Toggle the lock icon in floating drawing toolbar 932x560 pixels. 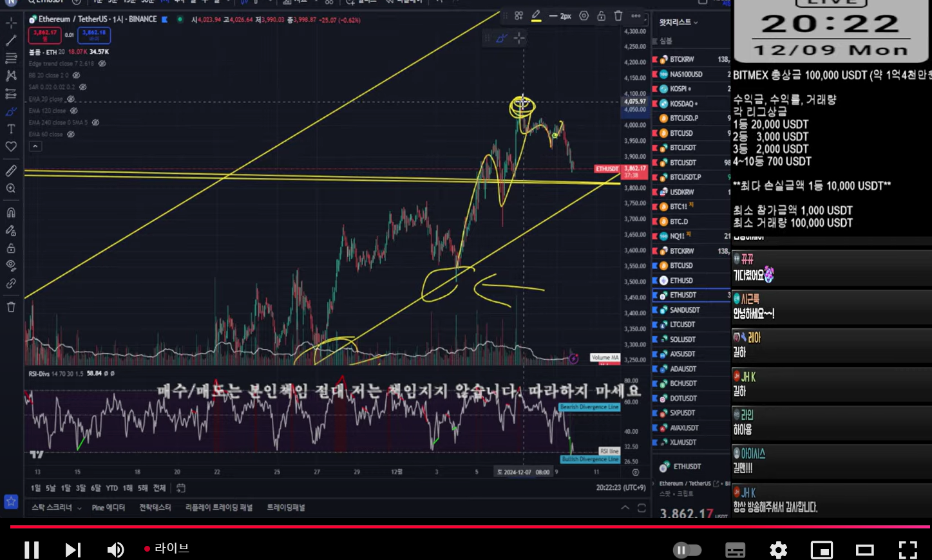(601, 16)
